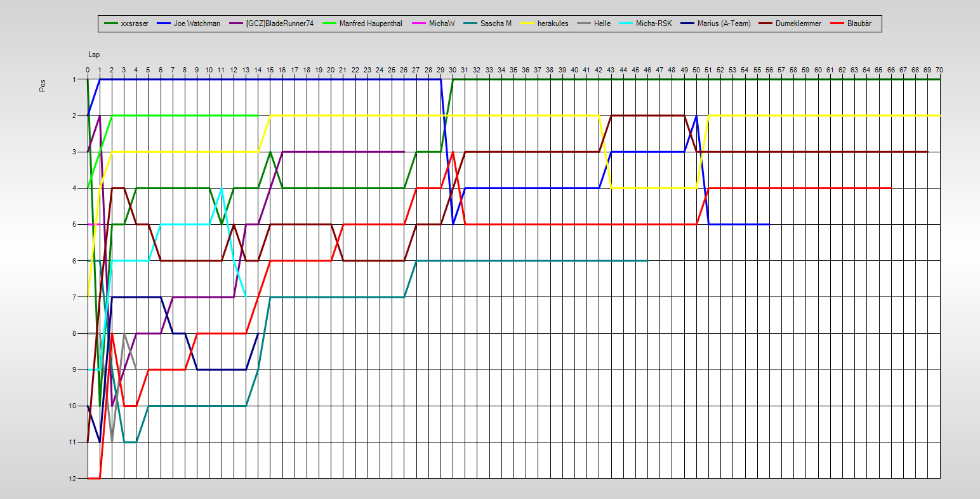This screenshot has height=499, width=980.
Task: Click the teal Sascha M legend line
Action: (470, 23)
